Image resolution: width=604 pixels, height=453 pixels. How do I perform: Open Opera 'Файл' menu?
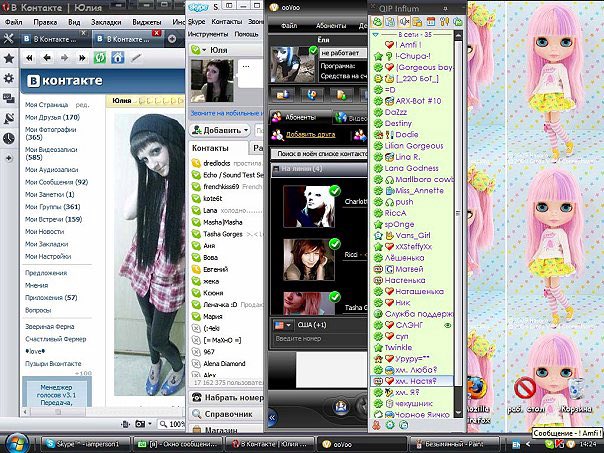[x=13, y=22]
